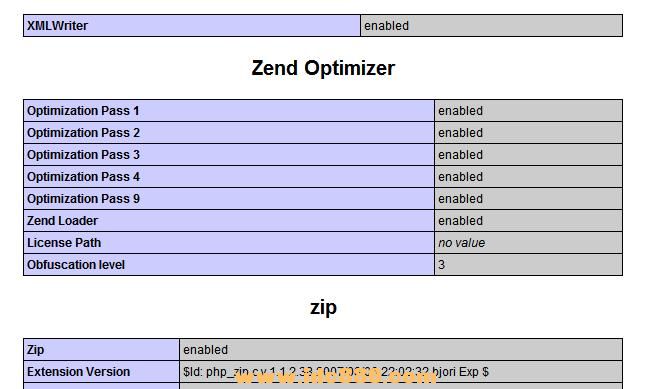Viewport: 671px width, 389px height.
Task: Select the Extension Version value text
Action: point(336,371)
